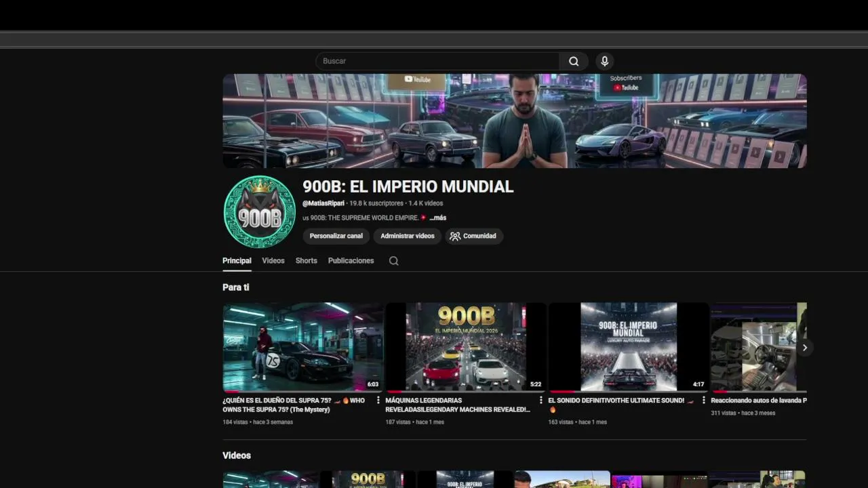Click the search magnifier button

pyautogui.click(x=574, y=61)
